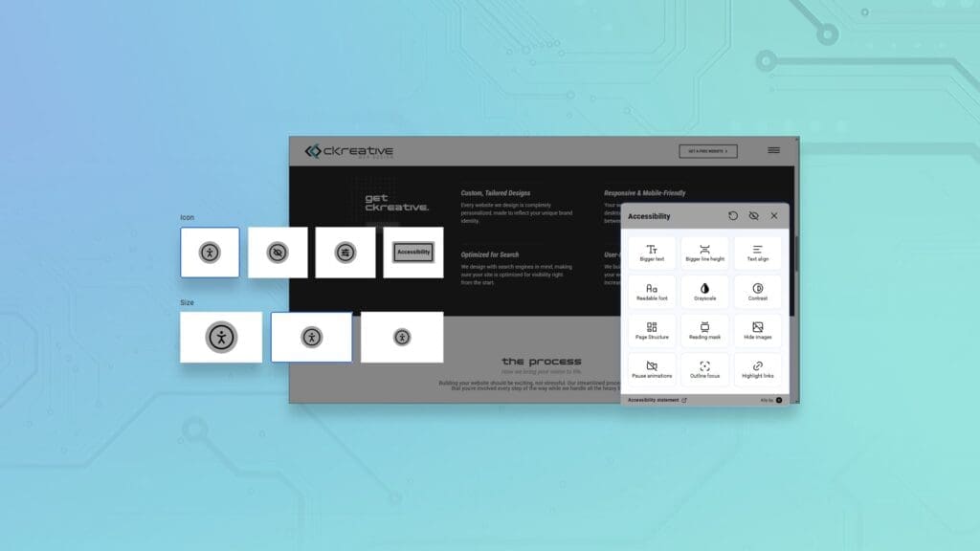The image size is (980, 551).
Task: Toggle Hide images
Action: click(x=757, y=331)
